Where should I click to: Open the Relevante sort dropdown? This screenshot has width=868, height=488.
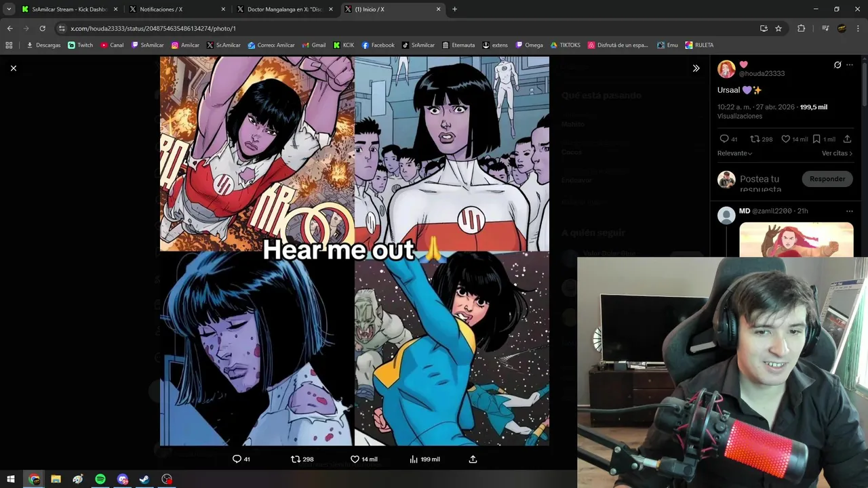pyautogui.click(x=735, y=153)
